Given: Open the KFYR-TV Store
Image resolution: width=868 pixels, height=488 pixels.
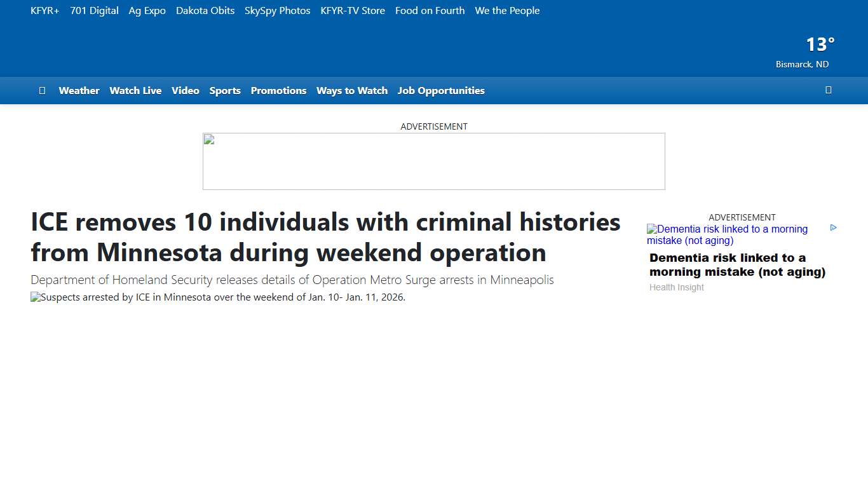Looking at the screenshot, I should coord(353,10).
